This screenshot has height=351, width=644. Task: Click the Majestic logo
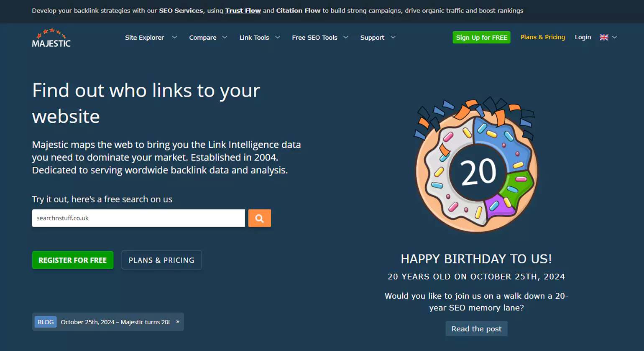[x=51, y=38]
